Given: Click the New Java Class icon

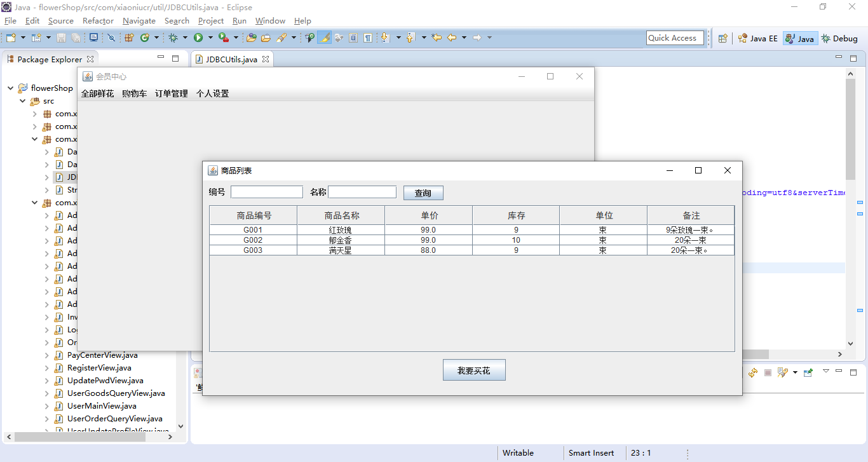Looking at the screenshot, I should coord(145,38).
